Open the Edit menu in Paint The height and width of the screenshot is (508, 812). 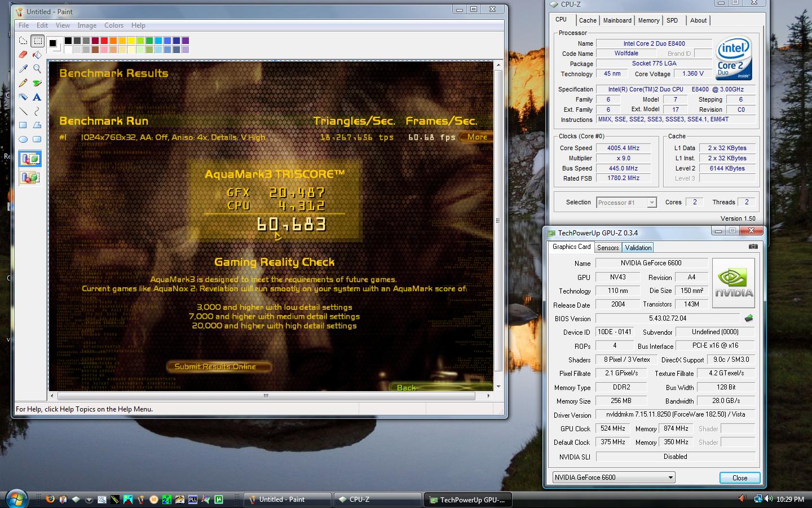(x=42, y=25)
